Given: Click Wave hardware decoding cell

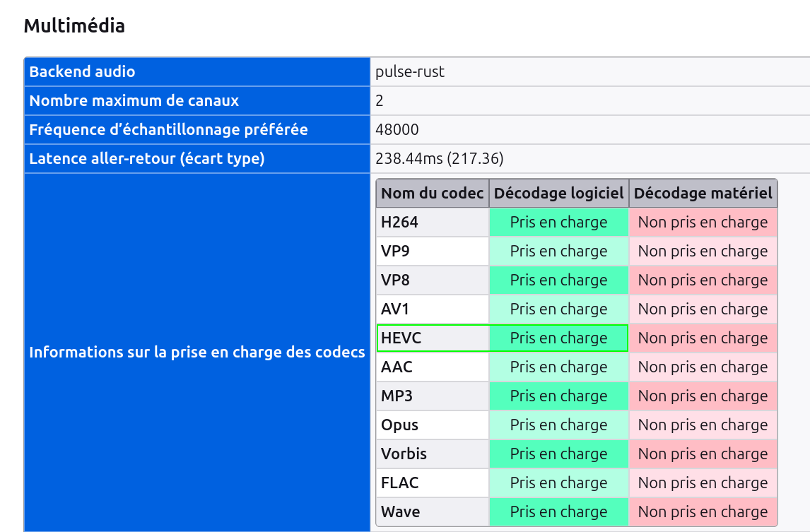Looking at the screenshot, I should coord(703,512).
